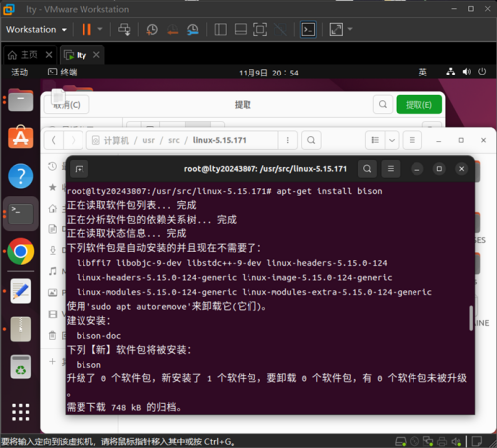Close the lty VM tab
This screenshot has width=497, height=448.
click(x=96, y=54)
